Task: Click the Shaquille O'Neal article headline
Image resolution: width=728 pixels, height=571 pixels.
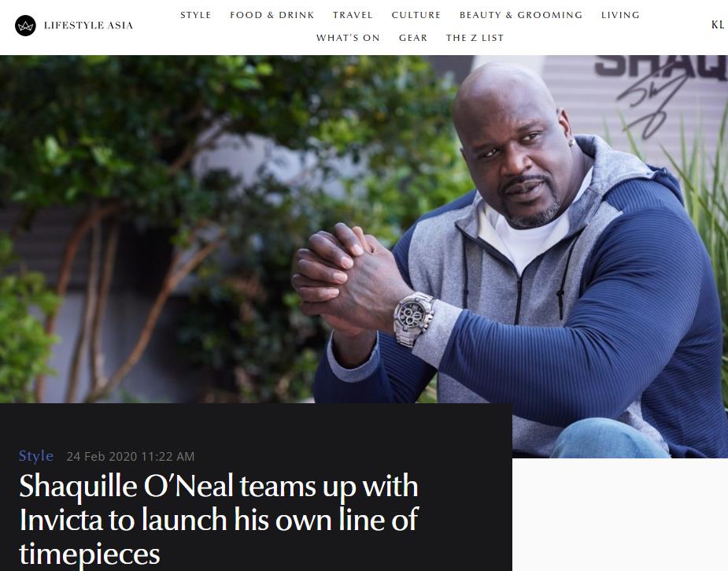Action: [x=219, y=520]
